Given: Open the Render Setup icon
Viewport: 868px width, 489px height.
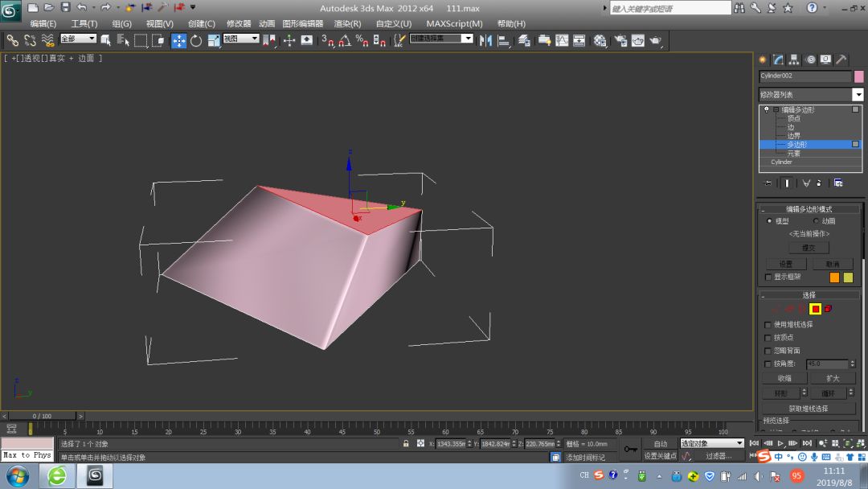Looking at the screenshot, I should point(620,40).
